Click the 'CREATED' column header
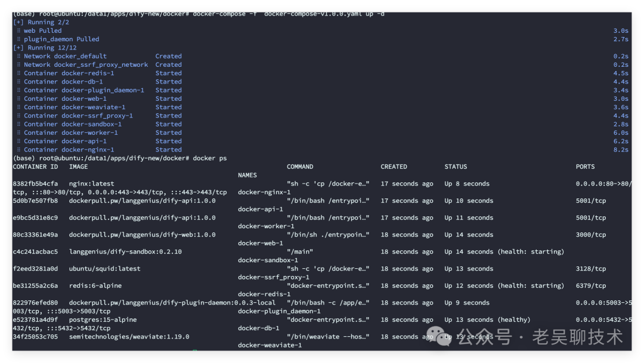The image size is (644, 363). click(x=394, y=167)
